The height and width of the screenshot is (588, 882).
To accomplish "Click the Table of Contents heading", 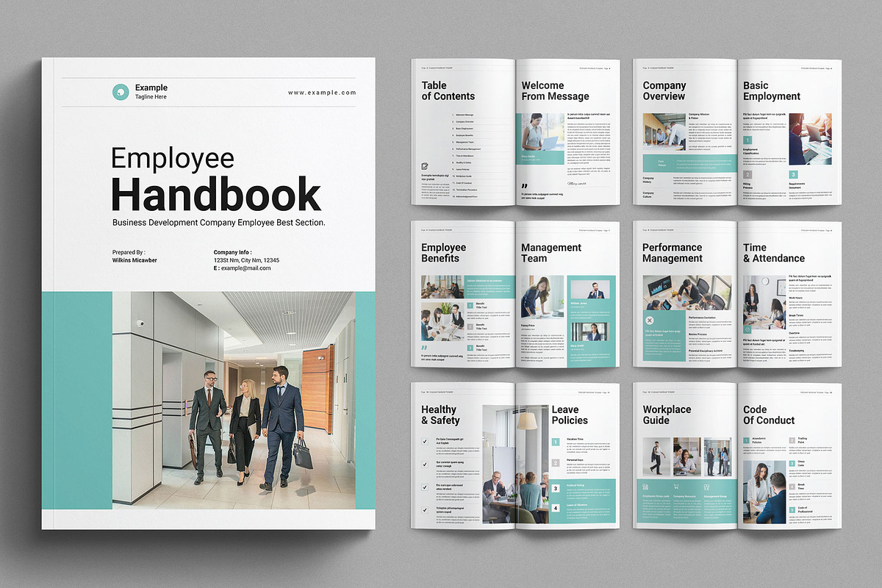I will pyautogui.click(x=448, y=91).
